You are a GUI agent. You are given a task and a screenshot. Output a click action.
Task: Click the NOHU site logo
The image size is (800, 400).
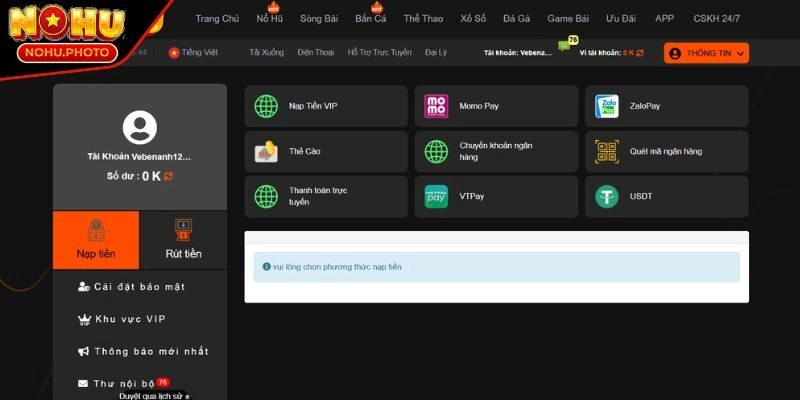pyautogui.click(x=67, y=31)
